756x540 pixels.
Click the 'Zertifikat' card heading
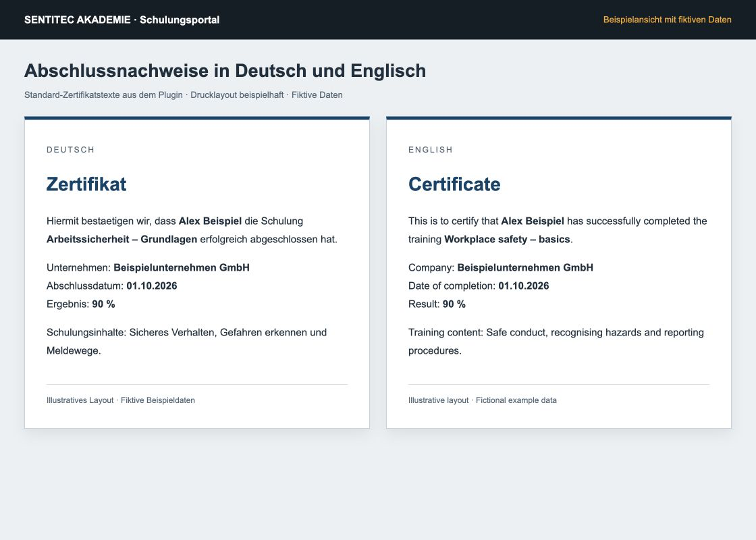coord(86,184)
